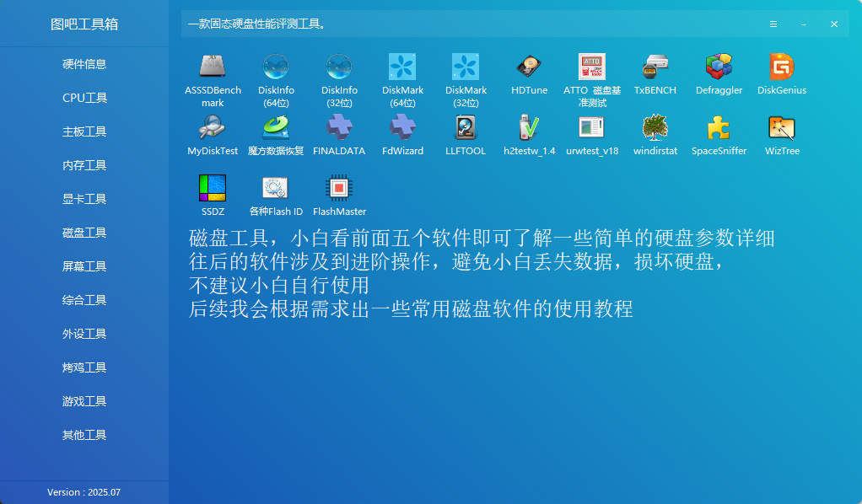This screenshot has height=504, width=862.
Task: Open the hamburger menu in title bar
Action: pos(773,24)
